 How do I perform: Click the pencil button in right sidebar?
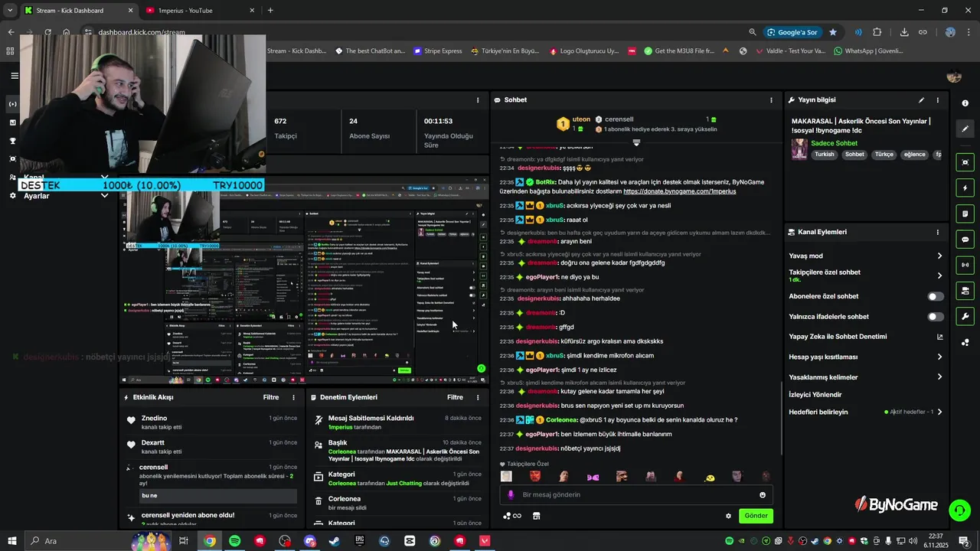tap(965, 129)
